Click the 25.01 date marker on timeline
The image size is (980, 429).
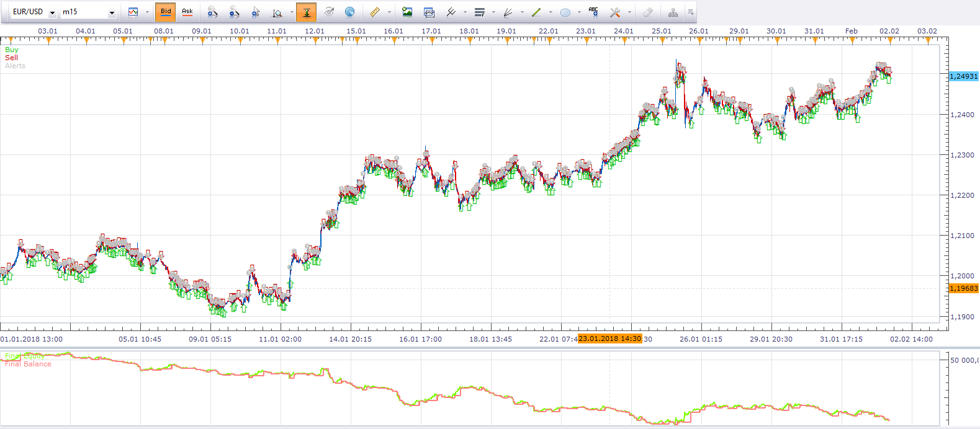pos(662,31)
